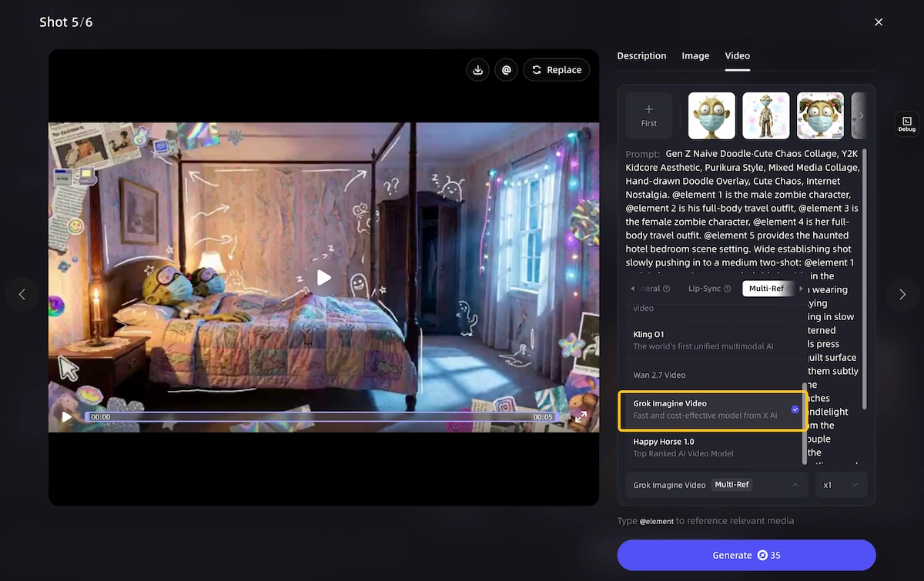Click the prompt text scrollbar
This screenshot has height=581, width=924.
click(x=865, y=279)
